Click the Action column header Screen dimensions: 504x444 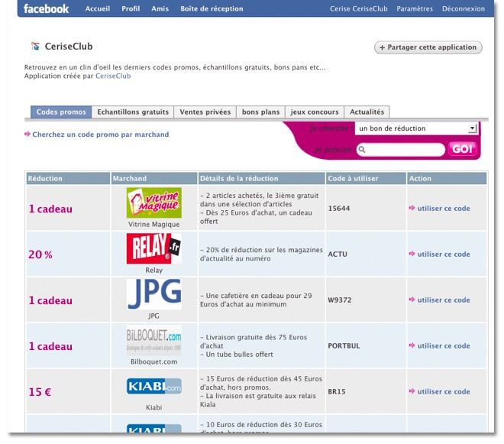(447, 178)
